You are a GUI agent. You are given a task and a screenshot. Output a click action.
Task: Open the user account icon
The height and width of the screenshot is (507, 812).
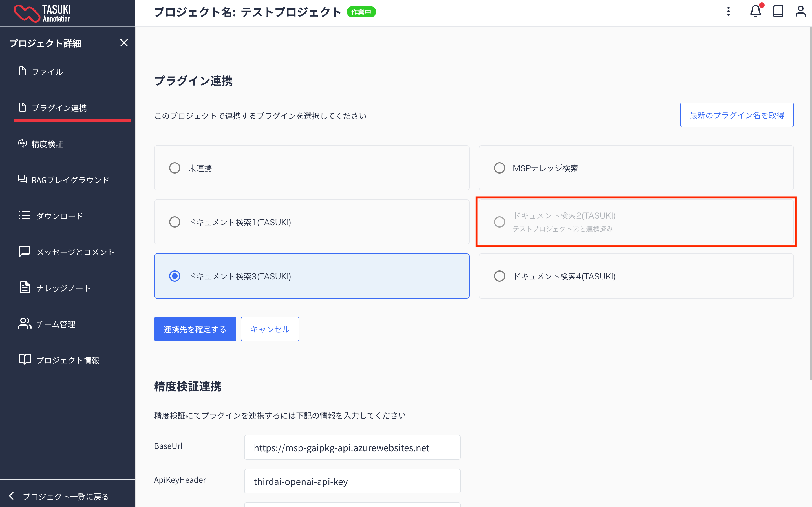click(800, 12)
